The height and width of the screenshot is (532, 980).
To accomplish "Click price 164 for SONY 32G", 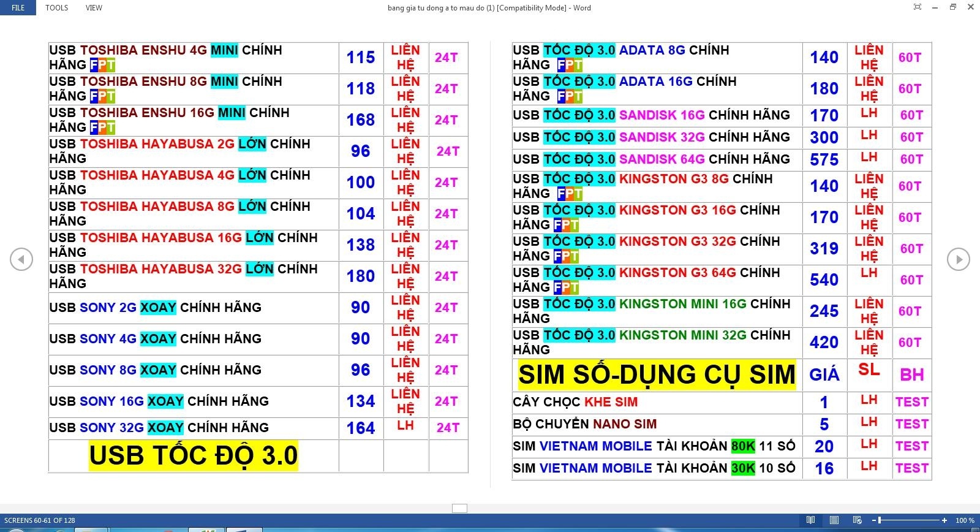I will click(x=361, y=428).
